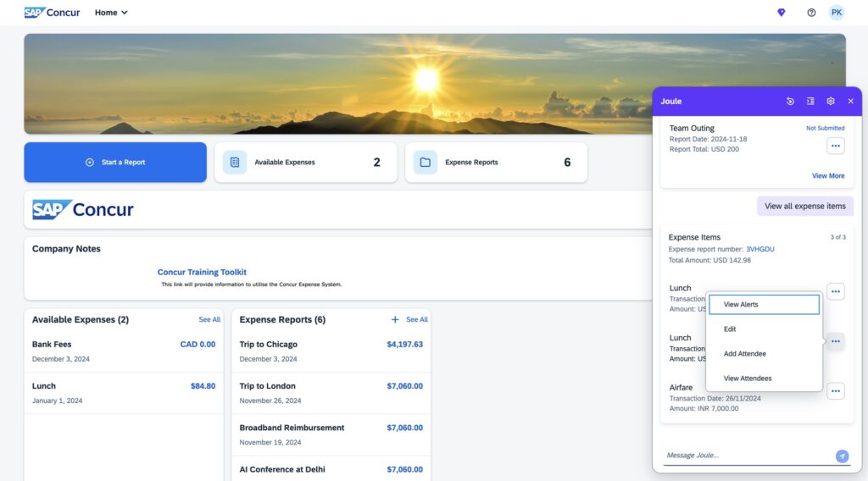Expand the Home dropdown menu
868x481 pixels.
(111, 12)
